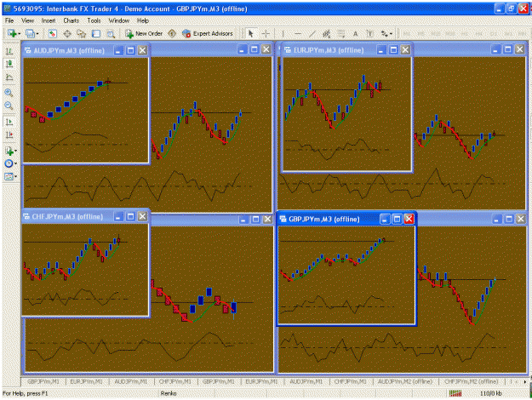
Task: Click the 110/0 kb traffic indicator
Action: (490, 393)
